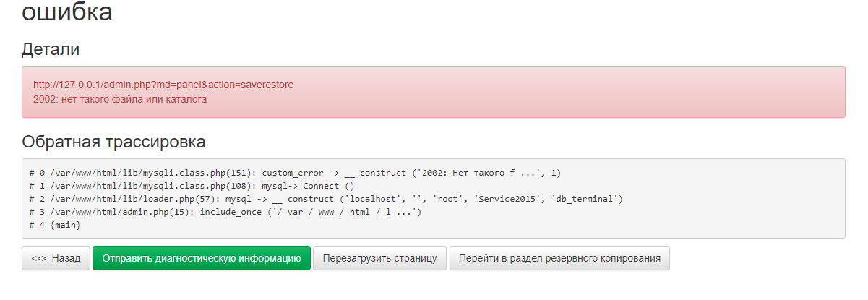Screen dimensions: 868x300
Task: Click stack trace line # 2 loader.php
Action: point(325,199)
